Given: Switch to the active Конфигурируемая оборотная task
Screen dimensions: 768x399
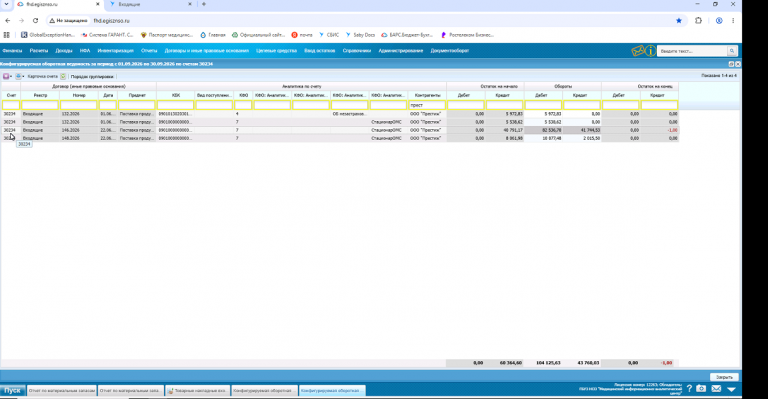Looking at the screenshot, I should tap(332, 390).
